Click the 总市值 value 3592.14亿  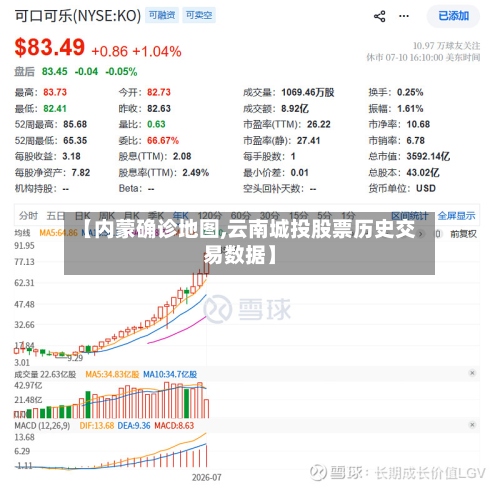pos(428,156)
